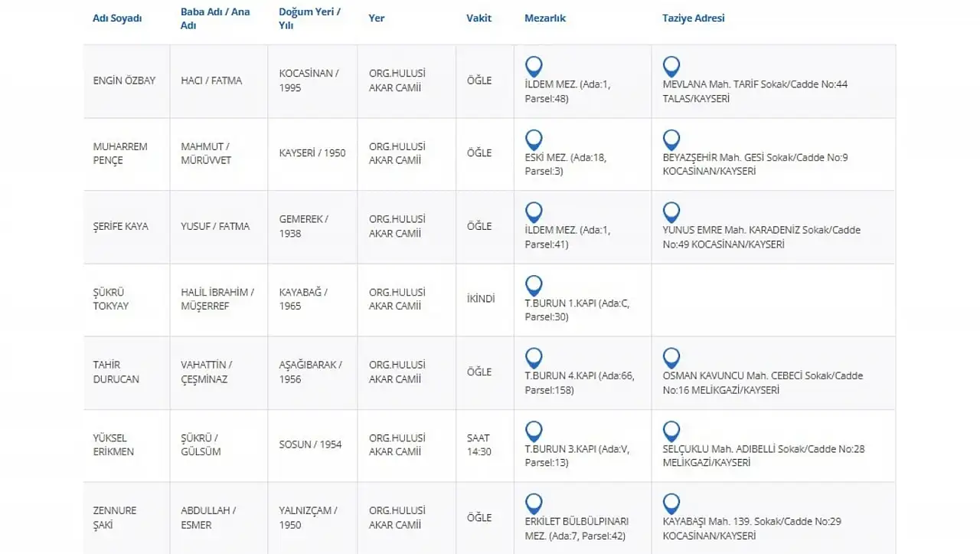Open map pin for İLDEM MEZ. Parsel:48

(534, 67)
